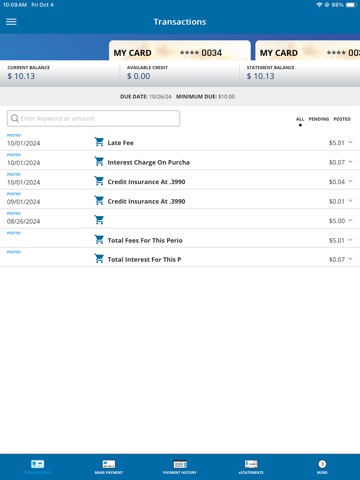360x480 pixels.
Task: Click cart icon for 08/26/2024 transaction
Action: pos(99,220)
